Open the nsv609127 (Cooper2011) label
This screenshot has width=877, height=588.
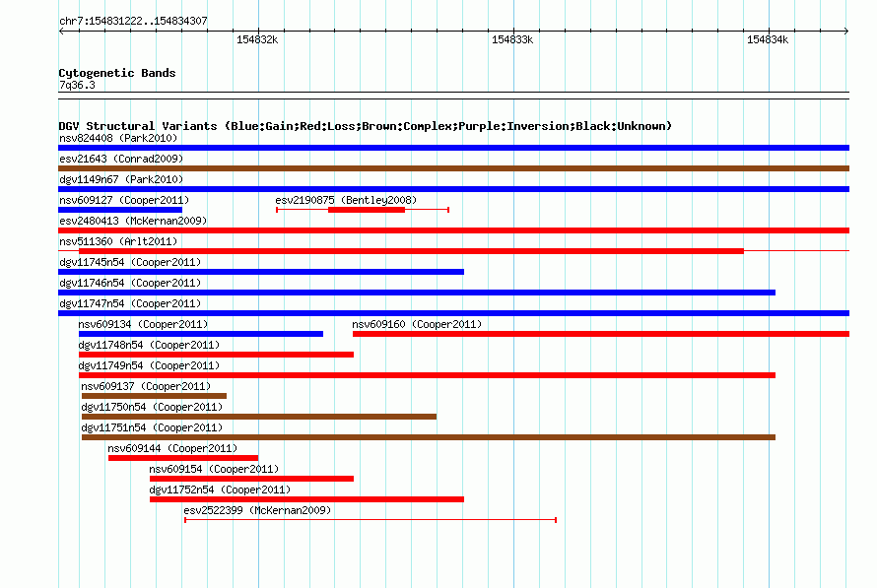click(x=124, y=200)
